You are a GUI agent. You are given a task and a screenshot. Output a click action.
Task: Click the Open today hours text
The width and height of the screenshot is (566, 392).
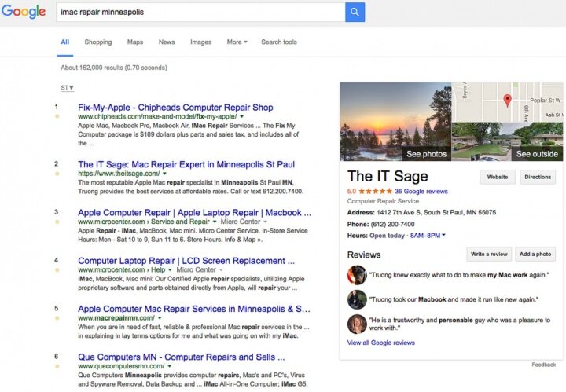(387, 236)
